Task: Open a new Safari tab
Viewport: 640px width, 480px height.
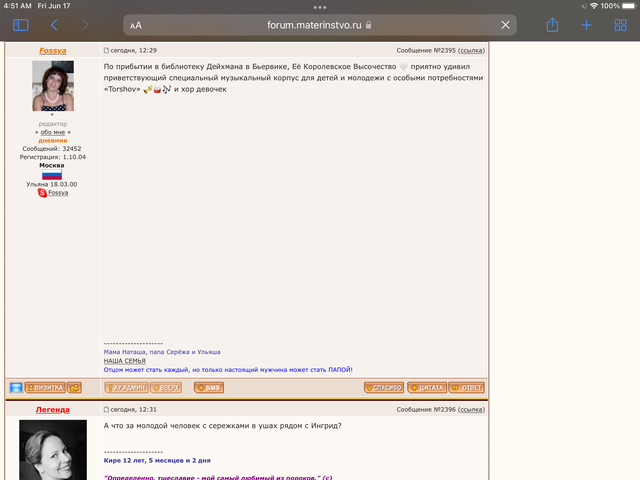Action: pyautogui.click(x=586, y=25)
